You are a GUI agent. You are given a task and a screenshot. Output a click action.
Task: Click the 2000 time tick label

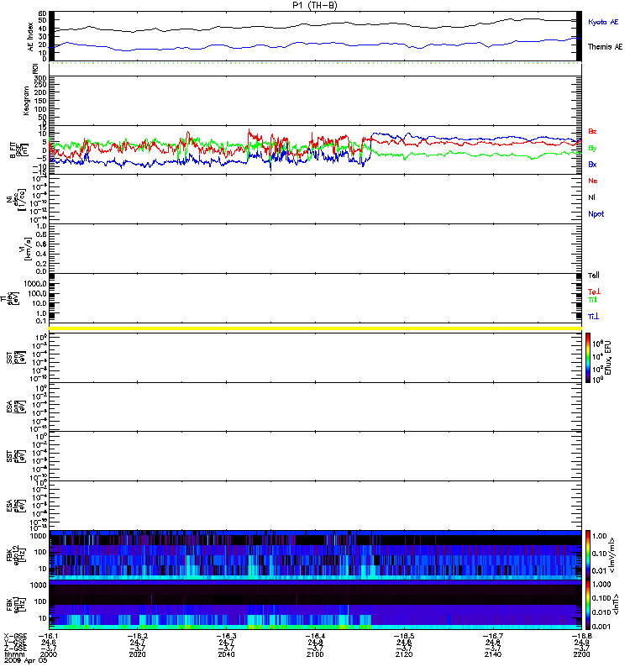49,654
